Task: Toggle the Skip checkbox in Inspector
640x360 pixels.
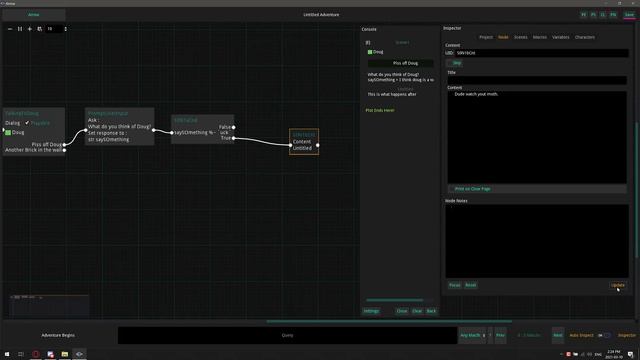Action: point(454,63)
